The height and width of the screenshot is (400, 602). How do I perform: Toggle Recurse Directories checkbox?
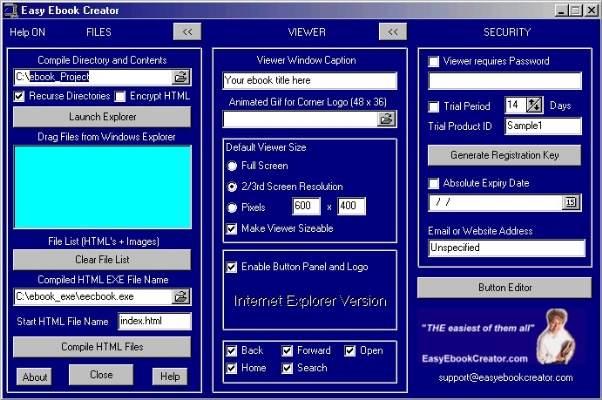pyautogui.click(x=20, y=97)
